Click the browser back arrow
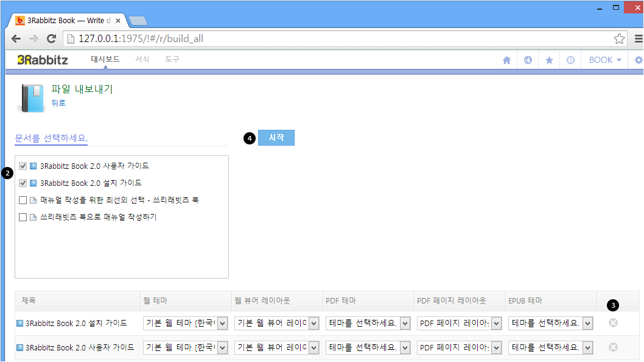644x362 pixels. tap(16, 38)
